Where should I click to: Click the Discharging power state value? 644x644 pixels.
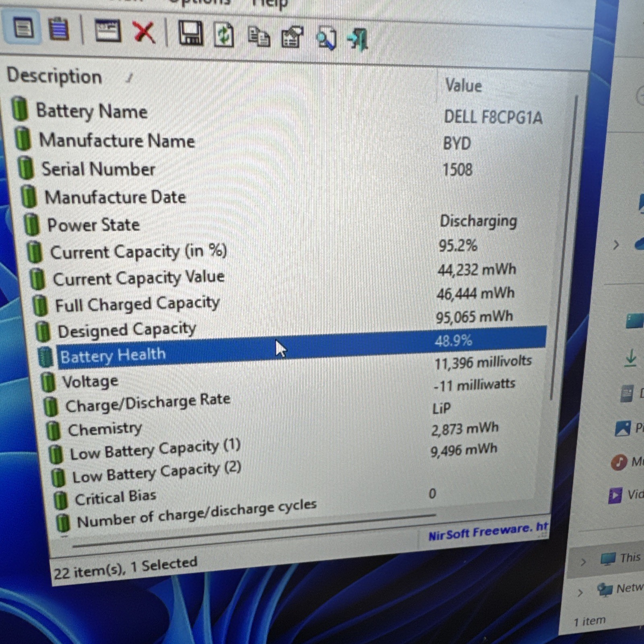coord(478,221)
